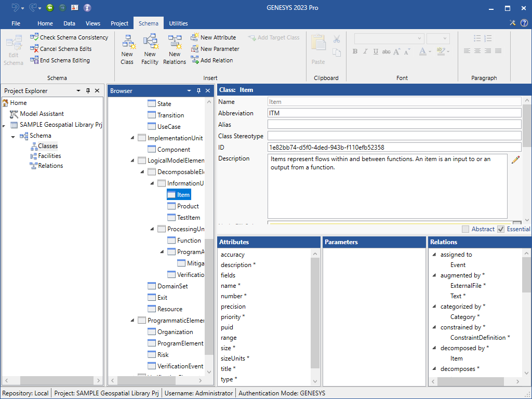Viewport: 532px width, 399px height.
Task: Collapse the Schema node in Project Explorer
Action: pyautogui.click(x=13, y=136)
